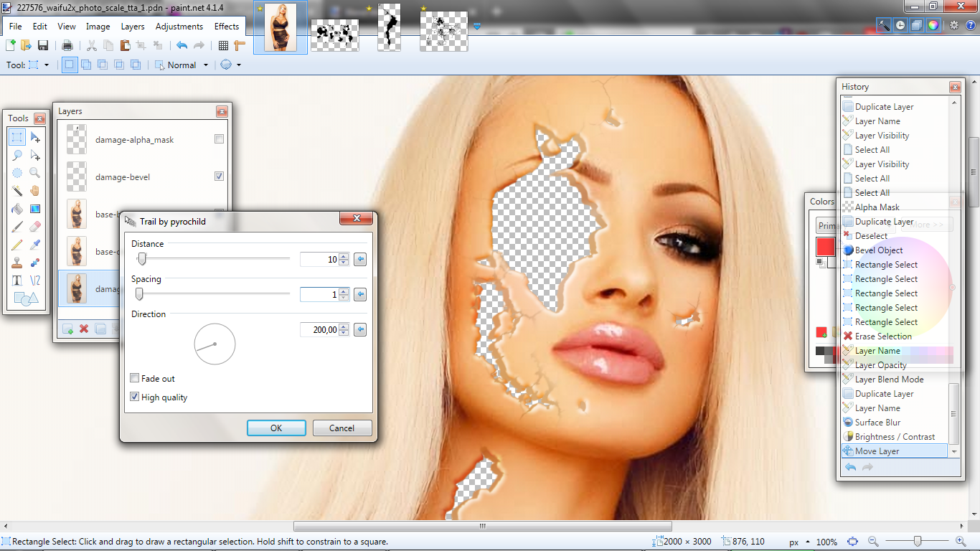
Task: Open the Effects menu
Action: [227, 27]
